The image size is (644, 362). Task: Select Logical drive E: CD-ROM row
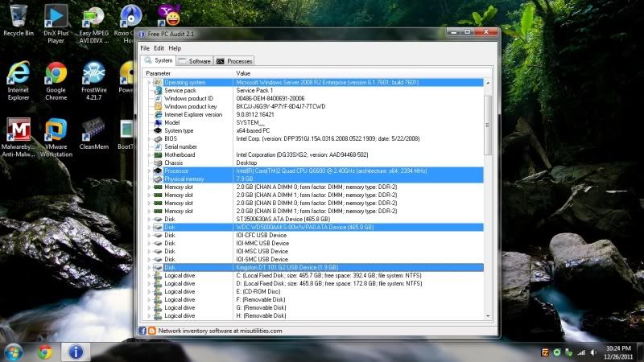pyautogui.click(x=315, y=291)
